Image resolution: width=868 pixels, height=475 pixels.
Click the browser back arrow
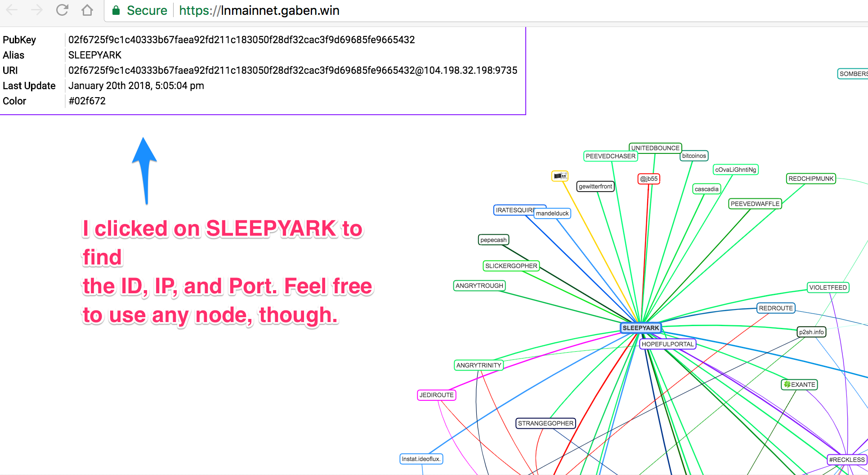pyautogui.click(x=12, y=10)
